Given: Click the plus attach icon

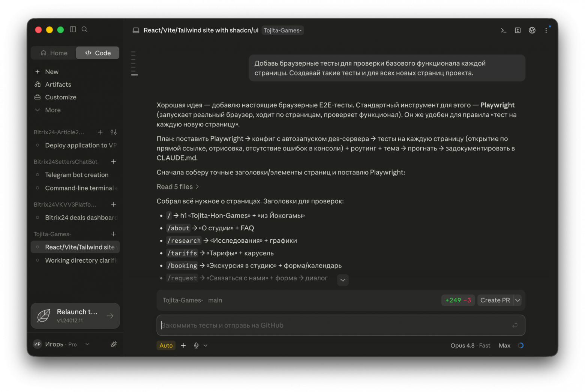Looking at the screenshot, I should pos(183,345).
